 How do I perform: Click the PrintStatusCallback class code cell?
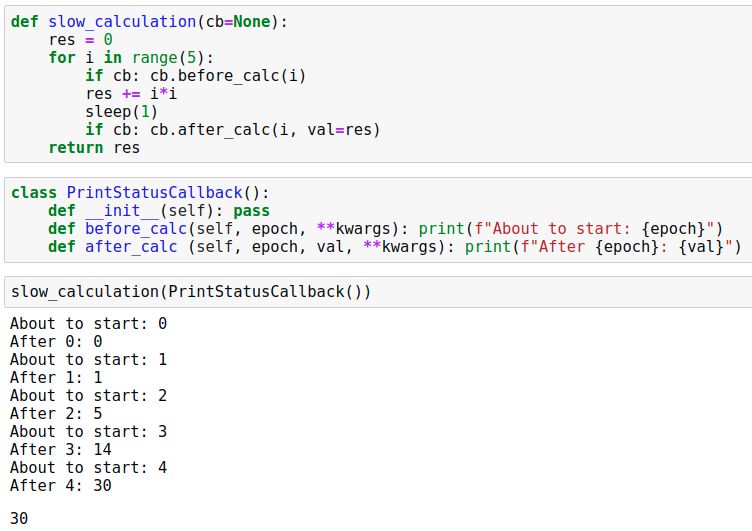[378, 220]
